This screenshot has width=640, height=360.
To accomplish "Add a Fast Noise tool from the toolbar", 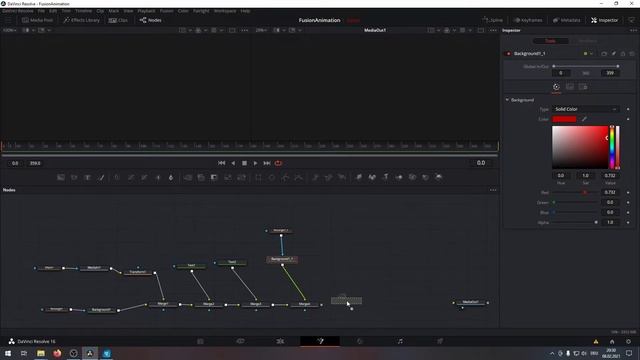I will pos(74,177).
